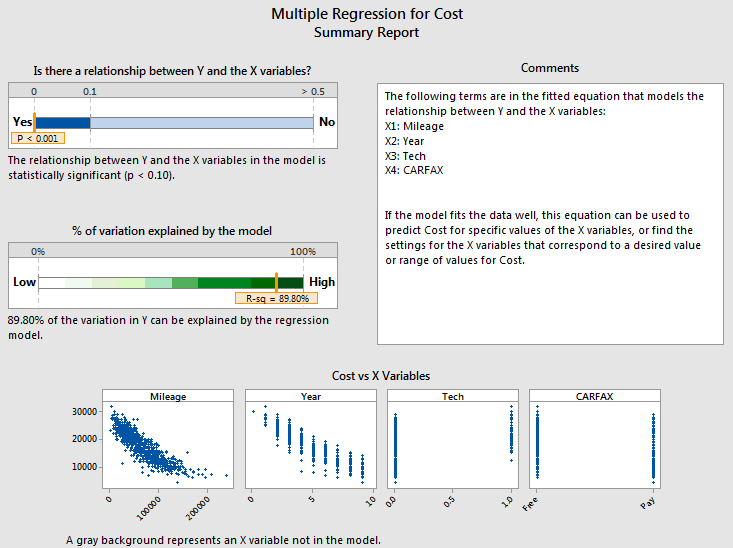Click the dark blue p-value bar segment
The height and width of the screenshot is (548, 733).
coord(63,122)
